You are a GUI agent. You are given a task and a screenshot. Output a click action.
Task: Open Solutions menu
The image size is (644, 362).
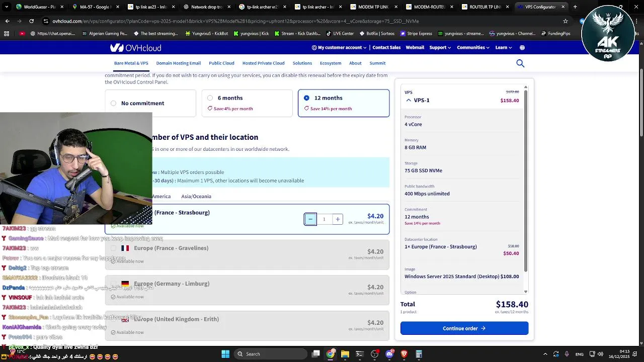[x=302, y=63]
